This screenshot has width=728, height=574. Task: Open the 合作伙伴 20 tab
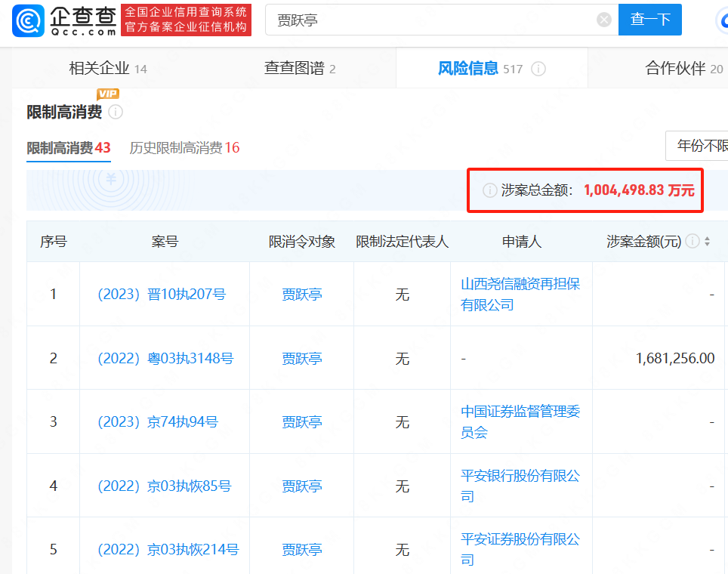click(x=683, y=68)
